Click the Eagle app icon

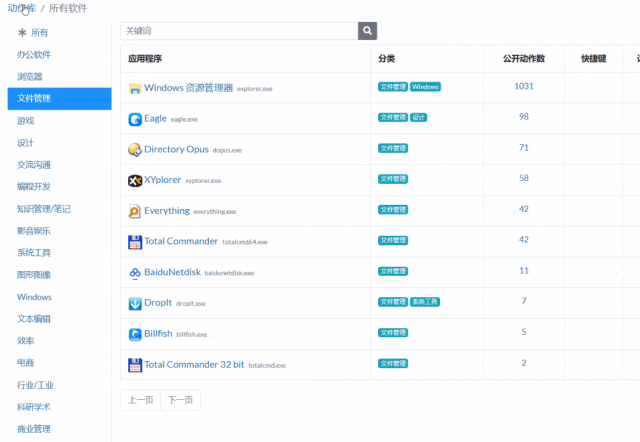tap(135, 119)
